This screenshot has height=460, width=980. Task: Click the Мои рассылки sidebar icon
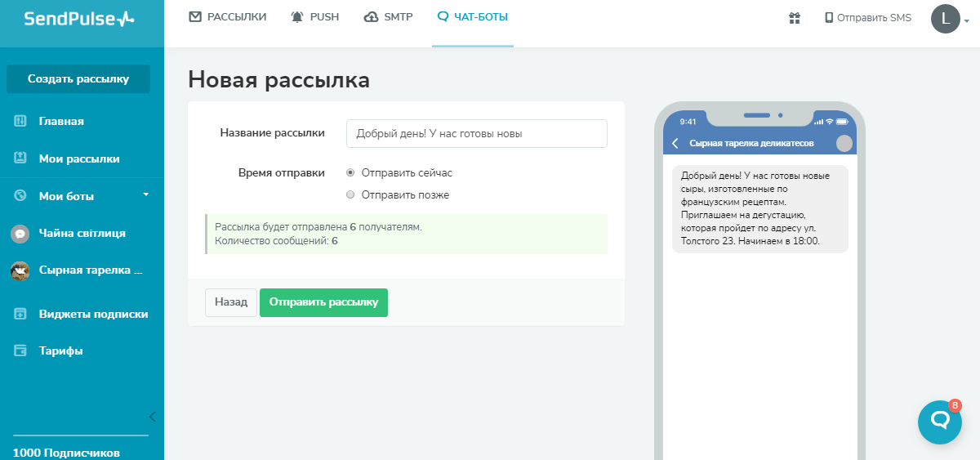tap(20, 159)
